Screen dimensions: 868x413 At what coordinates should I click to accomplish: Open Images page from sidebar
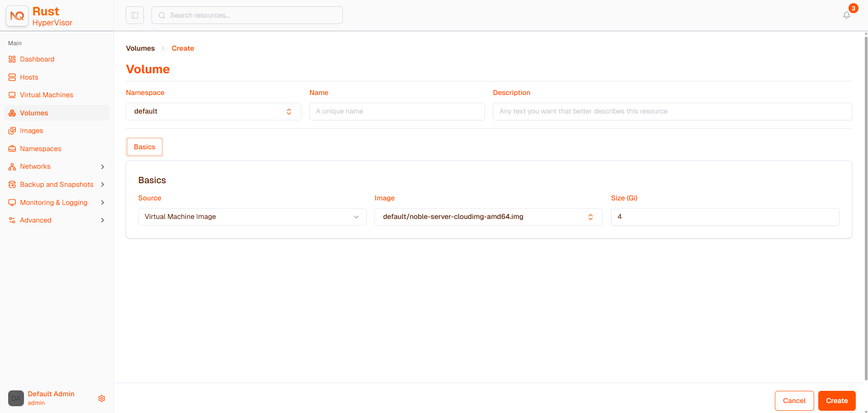click(57, 131)
